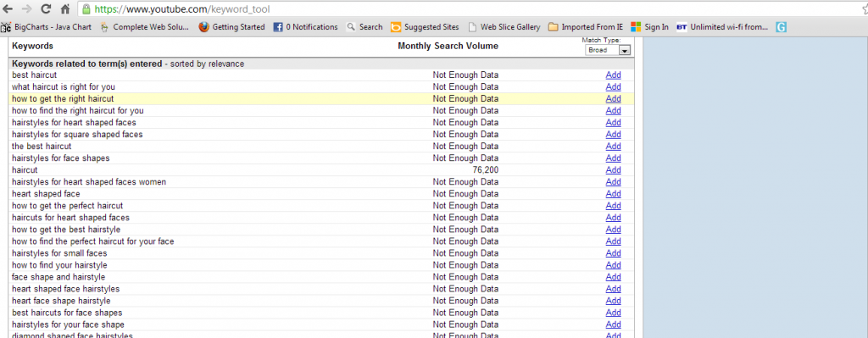Open the 0 Notifications Facebook bookmark

305,26
